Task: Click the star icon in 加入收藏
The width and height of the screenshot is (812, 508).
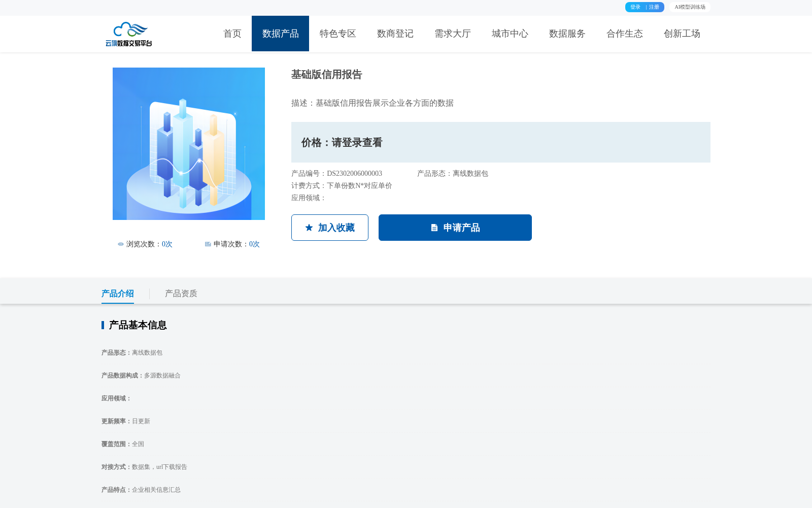Action: pyautogui.click(x=309, y=228)
